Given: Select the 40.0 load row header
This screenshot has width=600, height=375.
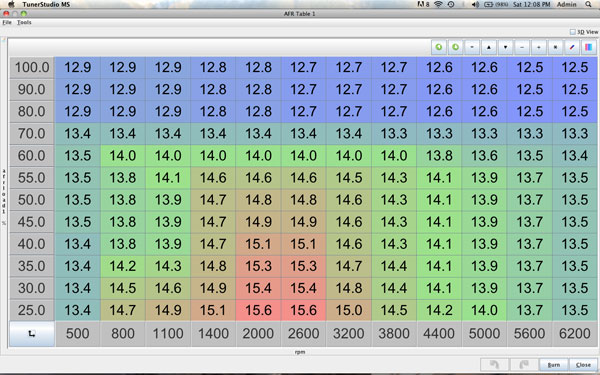Looking at the screenshot, I should coord(32,244).
